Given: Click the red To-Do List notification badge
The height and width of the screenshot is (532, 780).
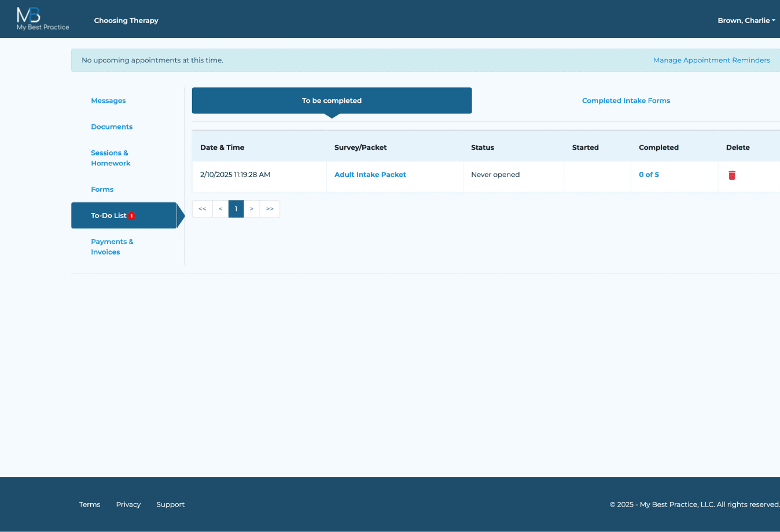Looking at the screenshot, I should point(131,216).
